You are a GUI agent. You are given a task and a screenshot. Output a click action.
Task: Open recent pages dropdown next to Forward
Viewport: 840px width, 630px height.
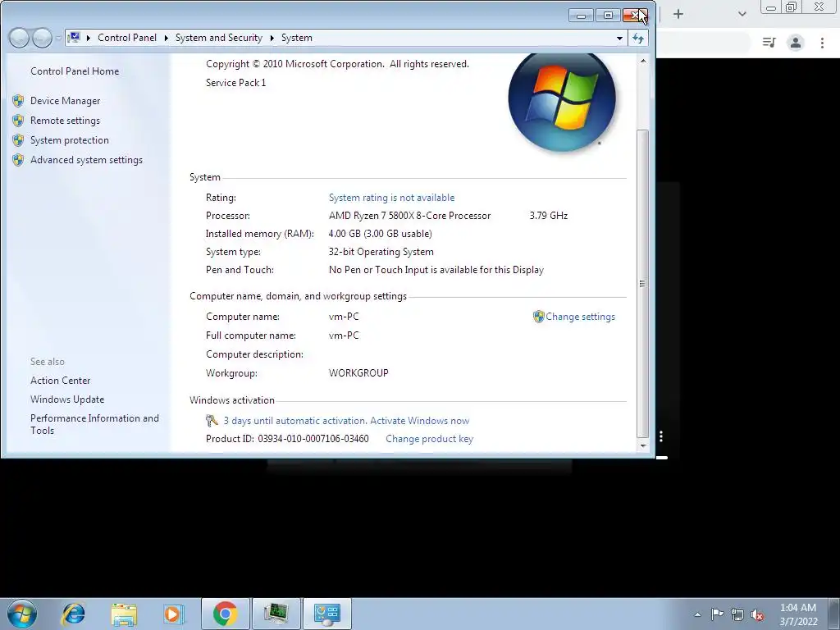pyautogui.click(x=58, y=38)
